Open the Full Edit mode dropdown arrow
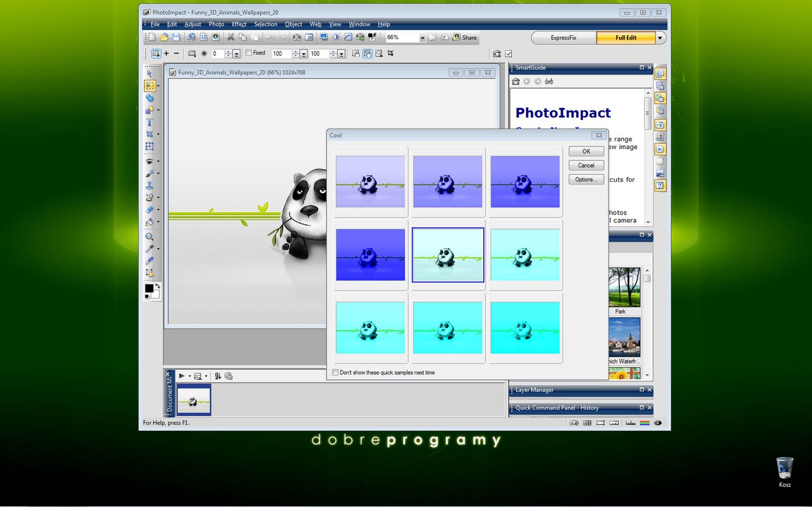Screen dimensions: 812x507 660,38
